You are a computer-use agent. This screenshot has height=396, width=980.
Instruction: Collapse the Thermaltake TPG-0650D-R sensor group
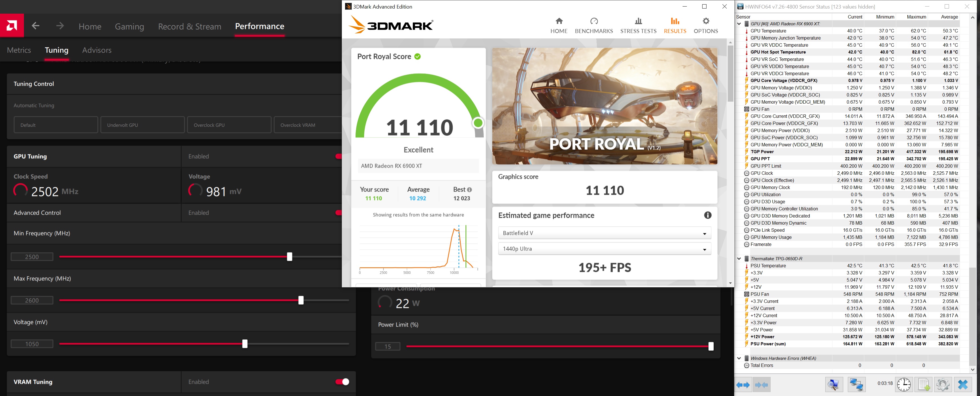click(x=739, y=258)
